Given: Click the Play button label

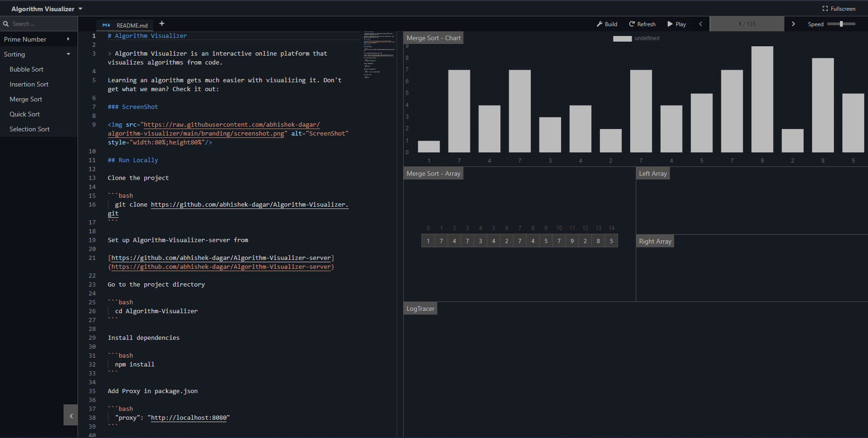Looking at the screenshot, I should (681, 24).
